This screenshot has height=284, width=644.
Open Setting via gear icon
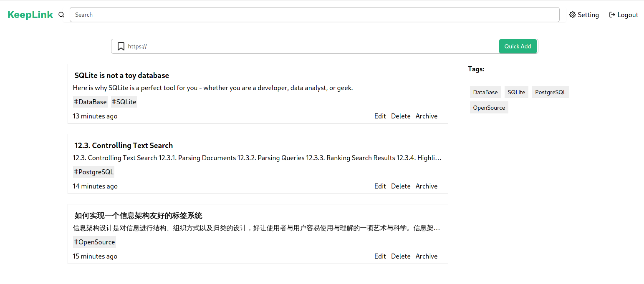584,15
